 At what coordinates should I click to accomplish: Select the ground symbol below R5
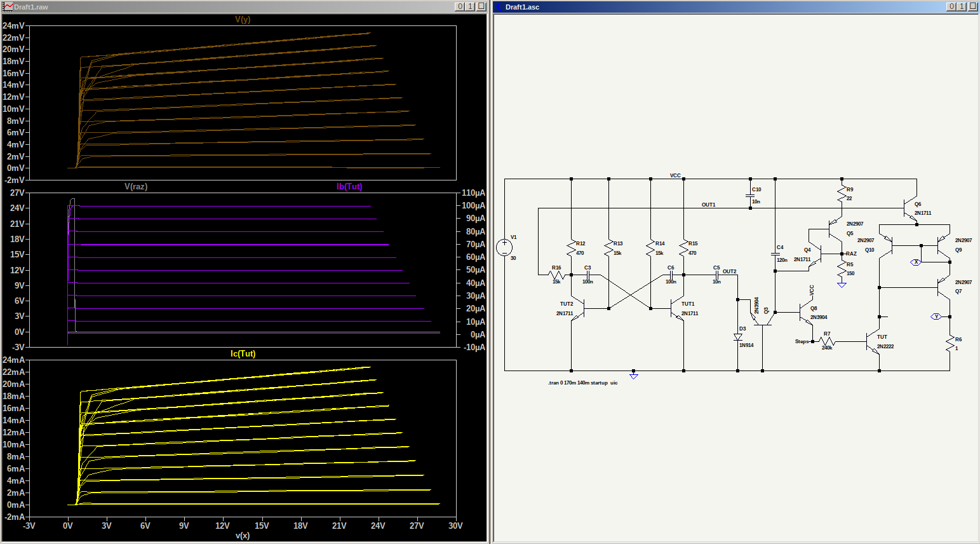[842, 285]
